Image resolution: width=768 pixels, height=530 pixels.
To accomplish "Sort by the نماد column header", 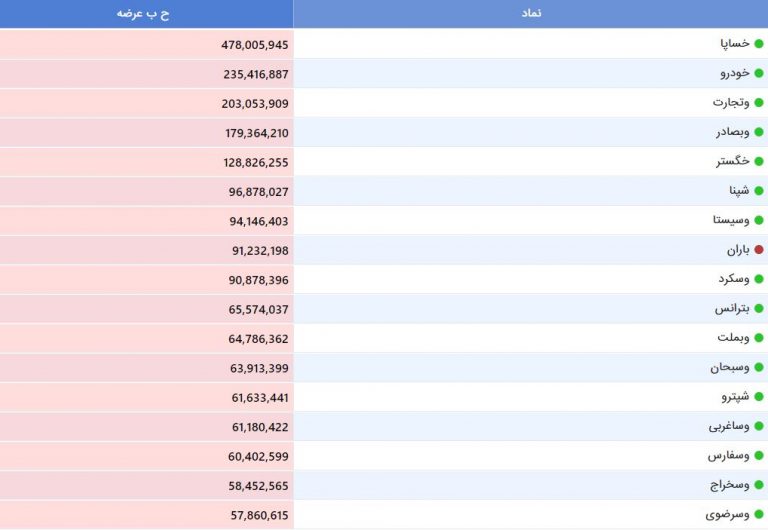I will 531,14.
